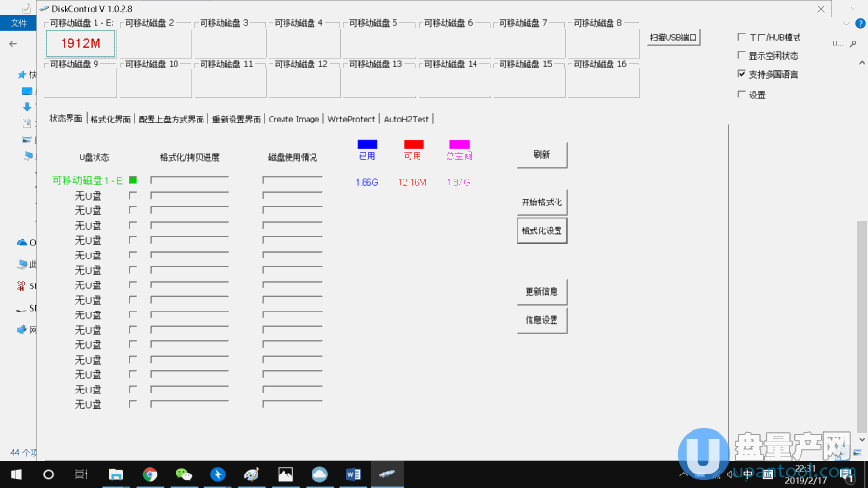Open the Photos app taskbar icon
Image resolution: width=868 pixels, height=488 pixels.
(285, 474)
